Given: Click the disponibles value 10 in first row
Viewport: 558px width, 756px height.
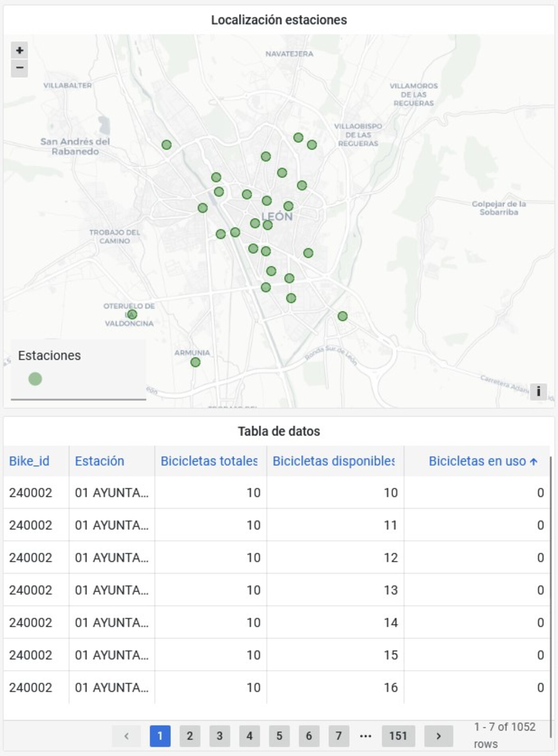Looking at the screenshot, I should coord(391,493).
